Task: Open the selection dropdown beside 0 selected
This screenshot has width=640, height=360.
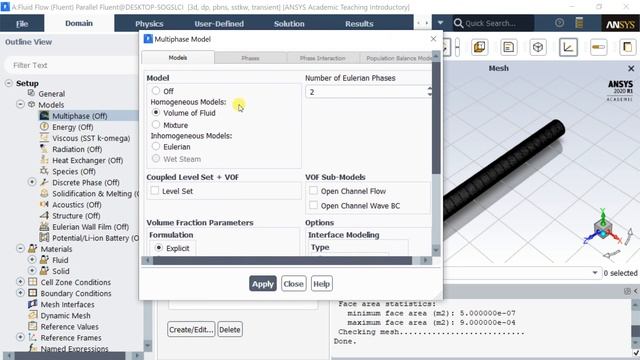Action: tap(595, 273)
